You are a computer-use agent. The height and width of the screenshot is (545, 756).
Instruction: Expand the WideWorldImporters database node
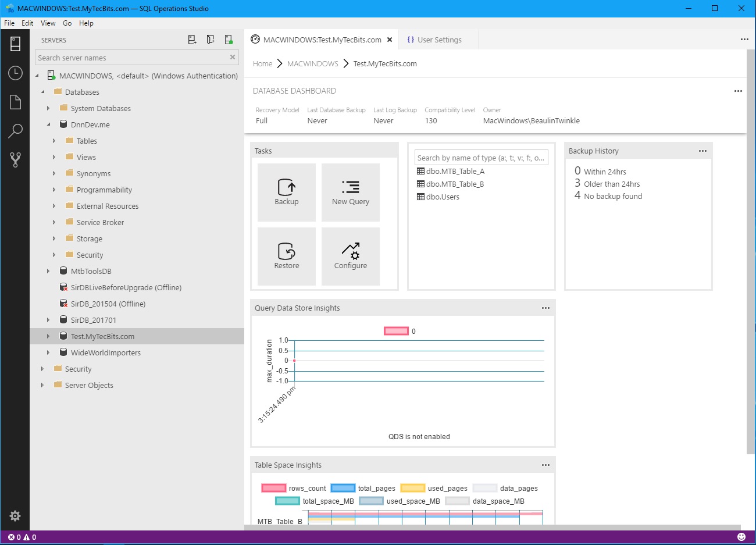[x=48, y=352]
